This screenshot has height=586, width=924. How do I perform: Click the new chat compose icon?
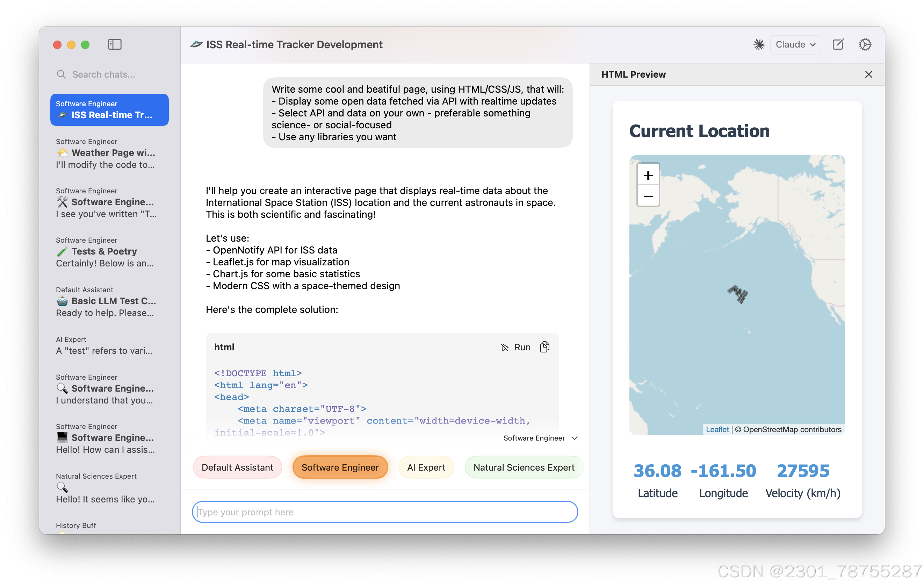[x=838, y=44]
